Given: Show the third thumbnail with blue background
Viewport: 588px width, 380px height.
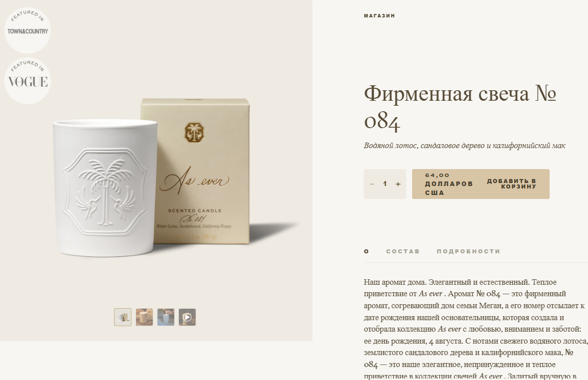Looking at the screenshot, I should pyautogui.click(x=166, y=317).
